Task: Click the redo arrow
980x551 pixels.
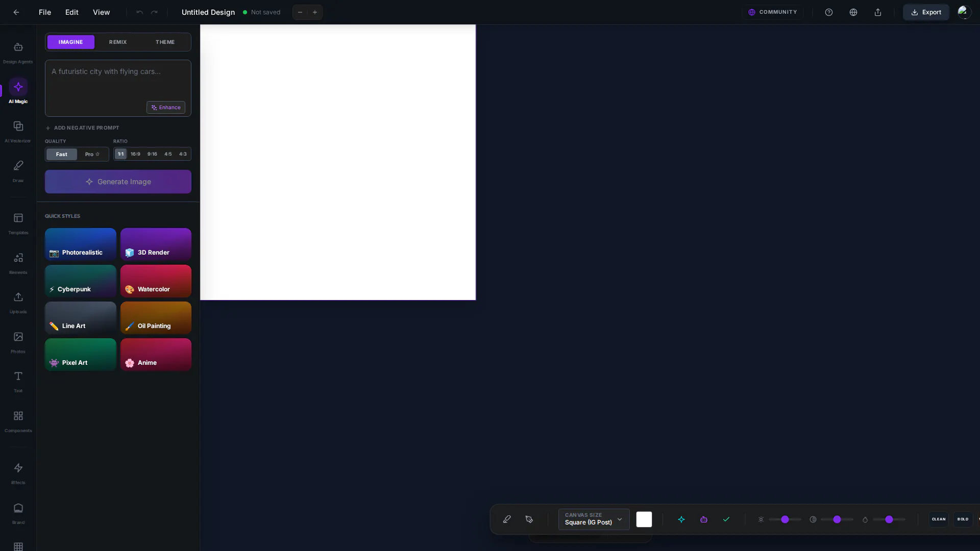Action: pos(154,12)
